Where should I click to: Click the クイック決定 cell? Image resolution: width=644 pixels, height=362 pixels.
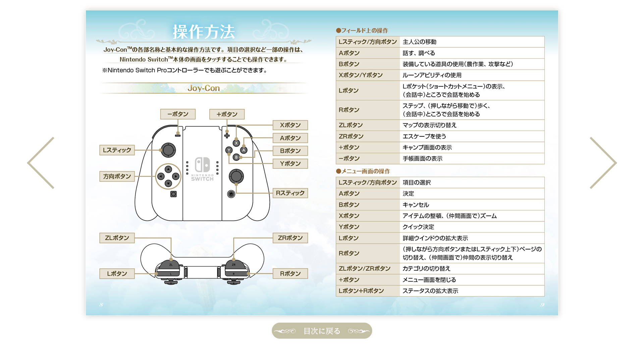tap(472, 227)
